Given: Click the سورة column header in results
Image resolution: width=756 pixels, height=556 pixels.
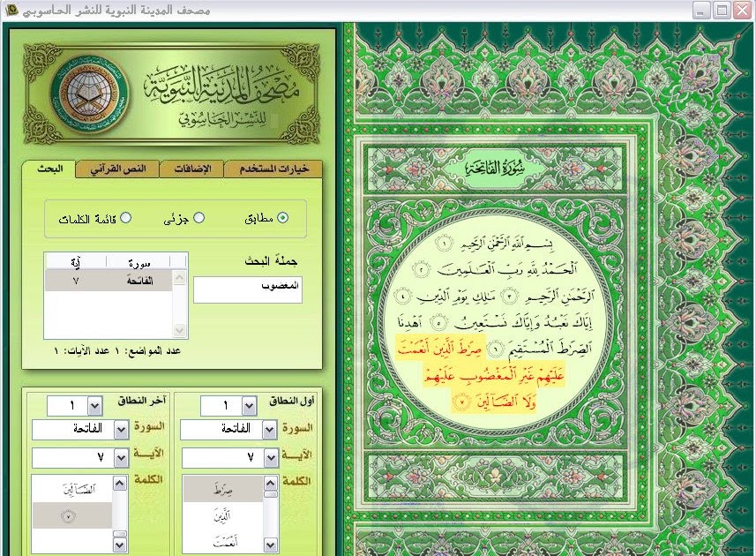Looking at the screenshot, I should 138,262.
